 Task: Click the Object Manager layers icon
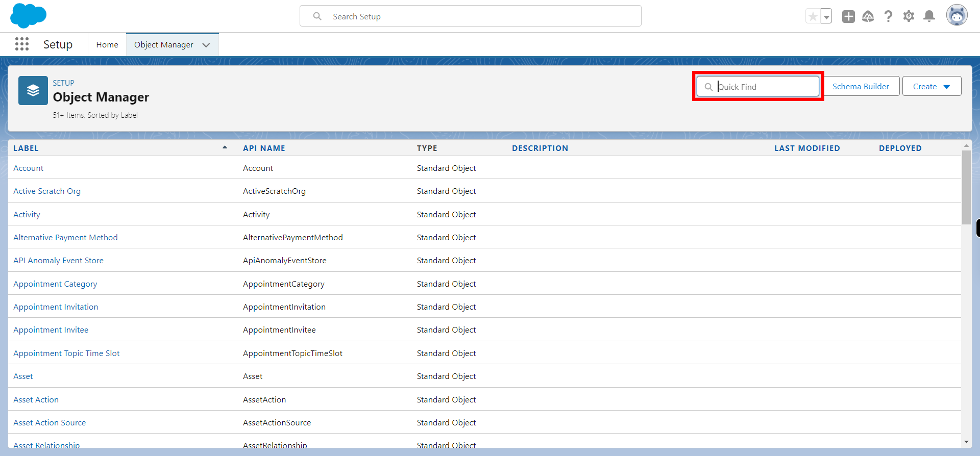[33, 91]
